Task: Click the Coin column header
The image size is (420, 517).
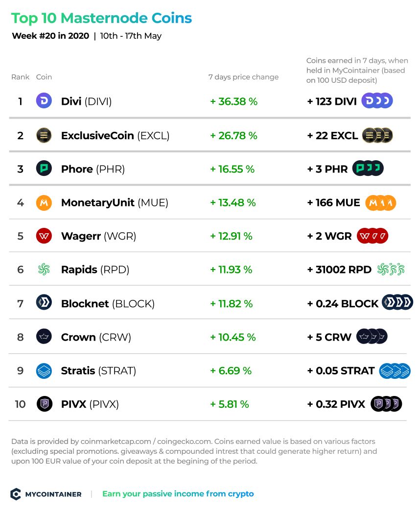Action: click(44, 77)
